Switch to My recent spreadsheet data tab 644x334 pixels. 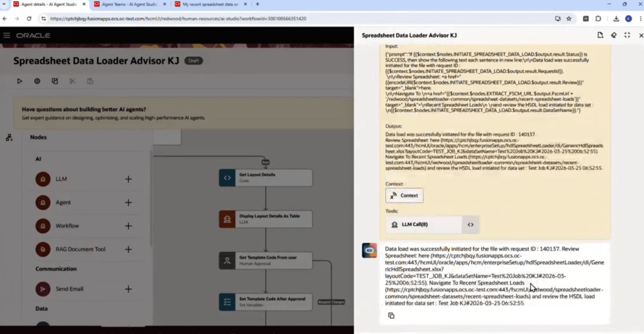pyautogui.click(x=210, y=4)
